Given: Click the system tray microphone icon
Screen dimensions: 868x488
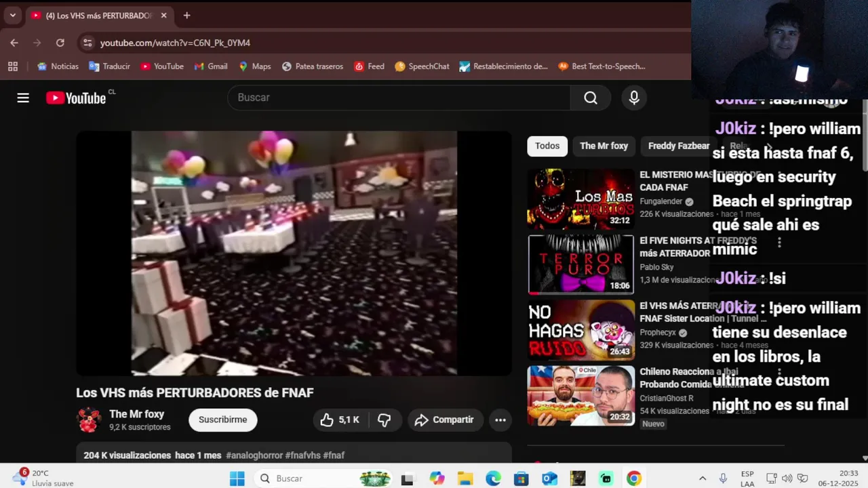Looking at the screenshot, I should [723, 479].
